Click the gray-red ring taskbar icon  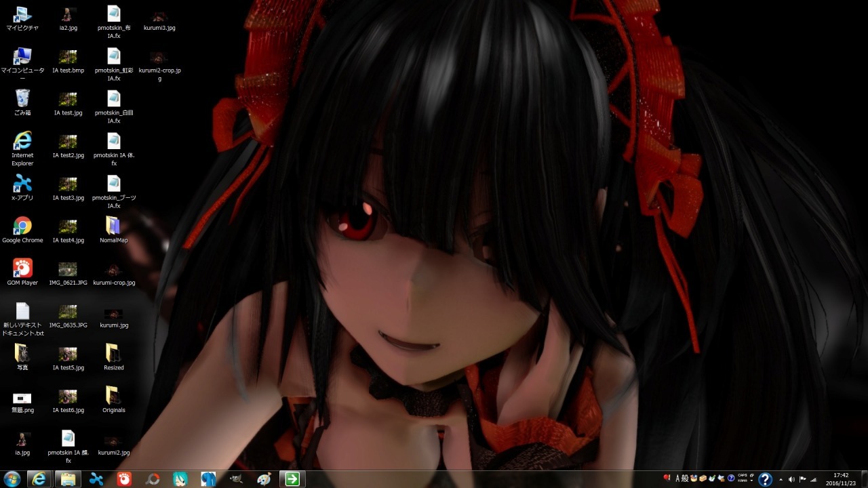153,479
